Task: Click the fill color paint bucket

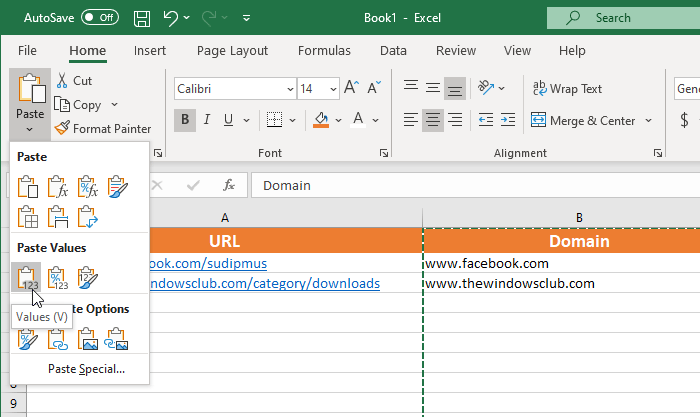Action: [x=321, y=121]
